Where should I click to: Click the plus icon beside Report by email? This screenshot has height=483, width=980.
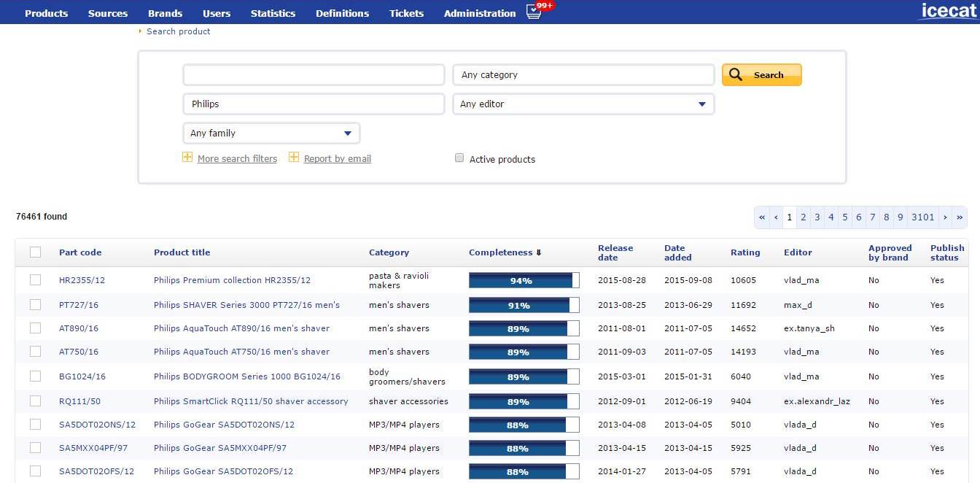coord(294,158)
